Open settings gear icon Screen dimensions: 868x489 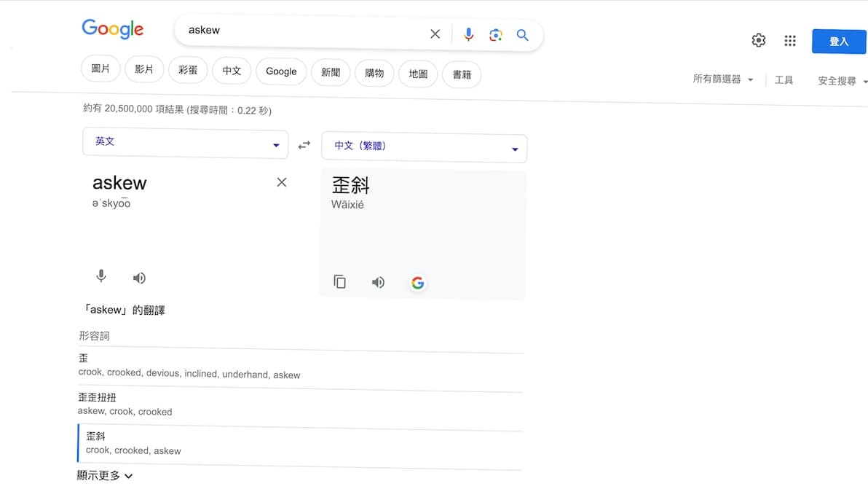click(x=758, y=40)
